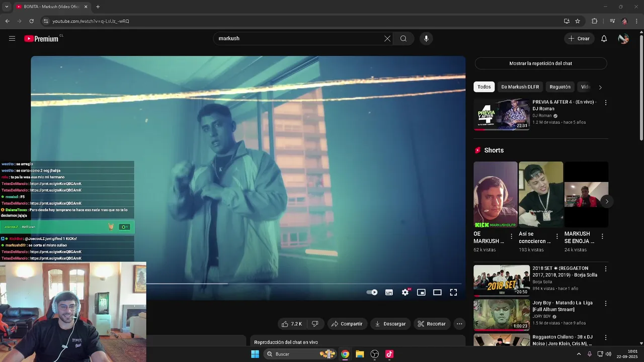Open OBS Studio from taskbar
The height and width of the screenshot is (362, 644).
pyautogui.click(x=374, y=354)
